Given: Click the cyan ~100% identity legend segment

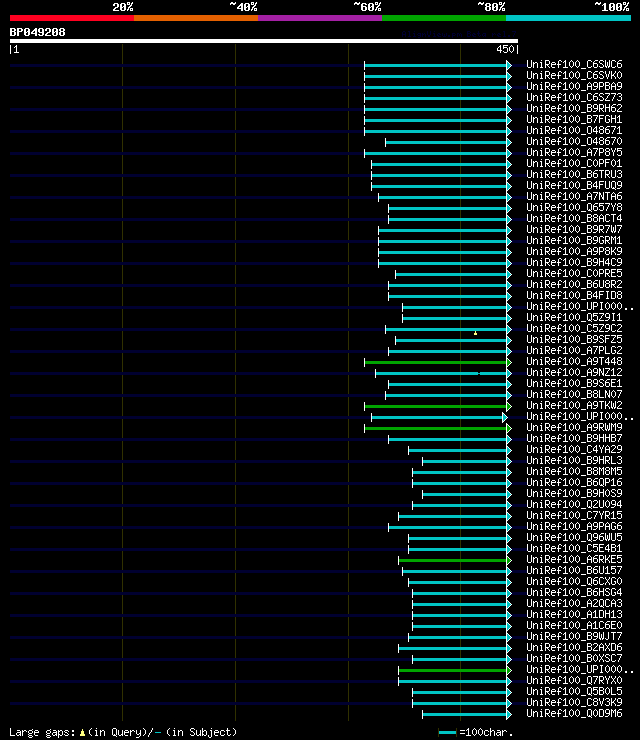Looking at the screenshot, I should (x=568, y=18).
